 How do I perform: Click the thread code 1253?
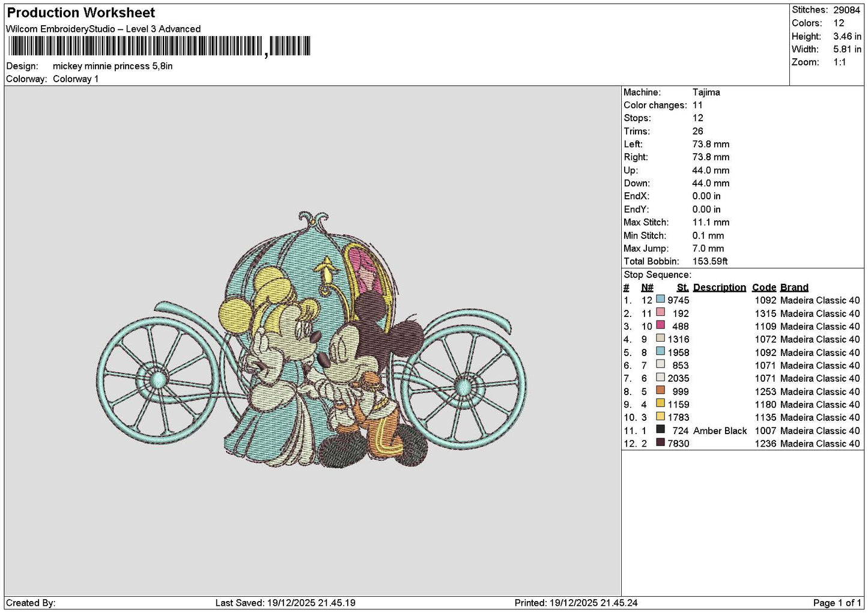(x=766, y=391)
